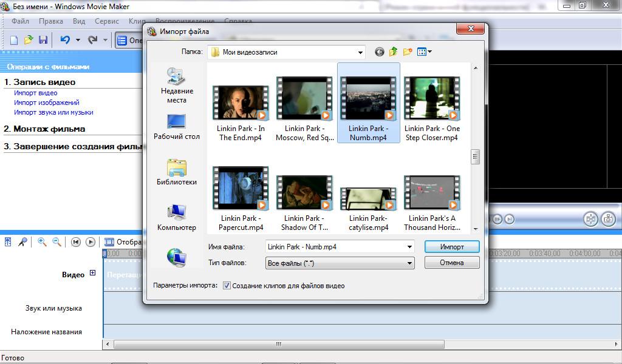Select Linkin Park's A Thousand Horiz... video
Image resolution: width=622 pixels, height=364 pixels.
[x=432, y=203]
